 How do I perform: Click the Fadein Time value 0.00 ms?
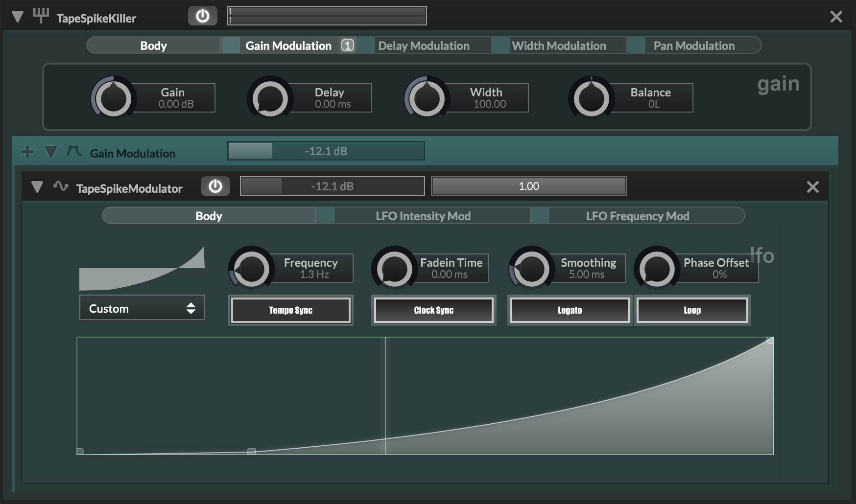[450, 274]
